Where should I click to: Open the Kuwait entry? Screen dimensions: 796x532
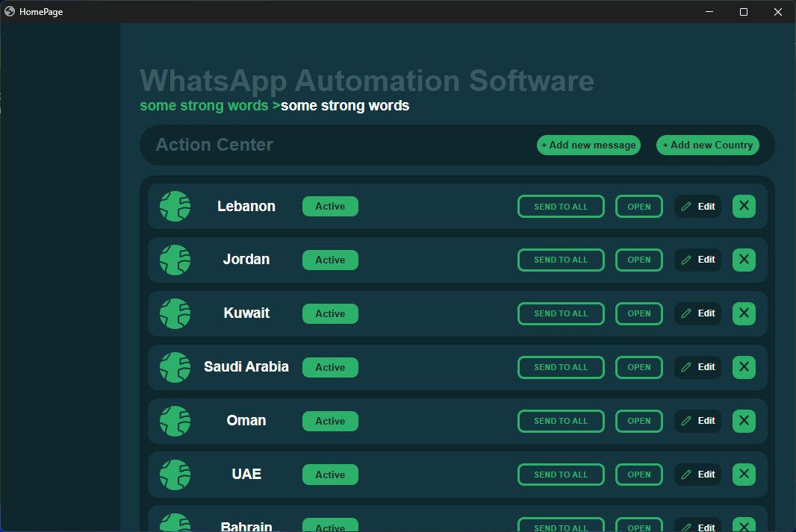639,313
